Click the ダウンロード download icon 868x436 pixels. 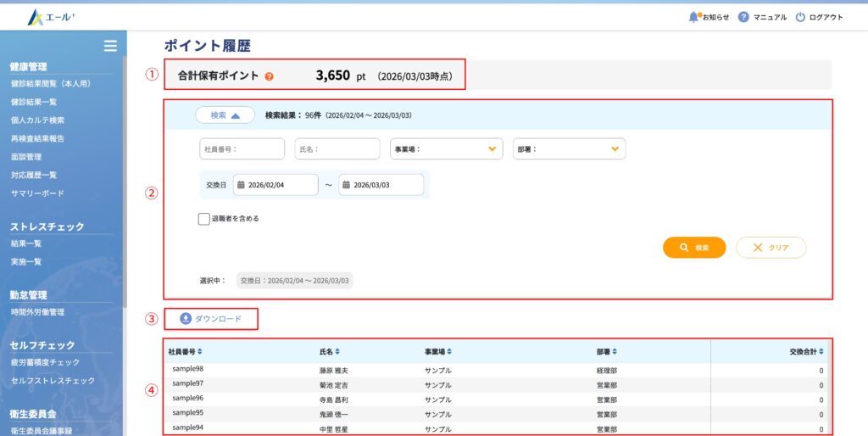186,319
